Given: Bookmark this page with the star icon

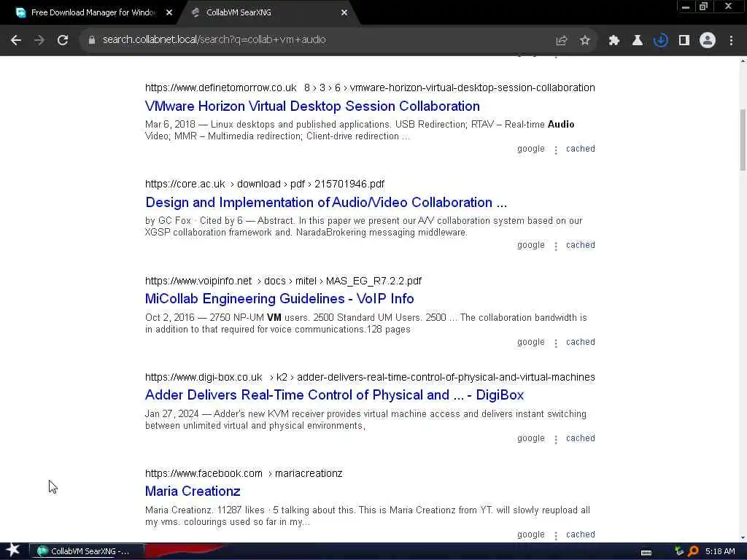Looking at the screenshot, I should (585, 41).
